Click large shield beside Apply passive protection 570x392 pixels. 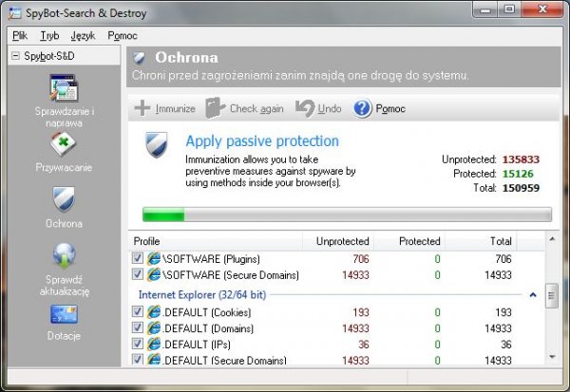[157, 144]
